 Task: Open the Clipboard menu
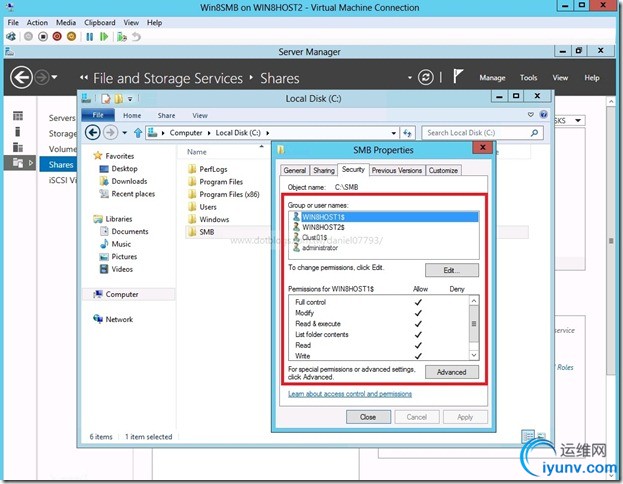(100, 23)
